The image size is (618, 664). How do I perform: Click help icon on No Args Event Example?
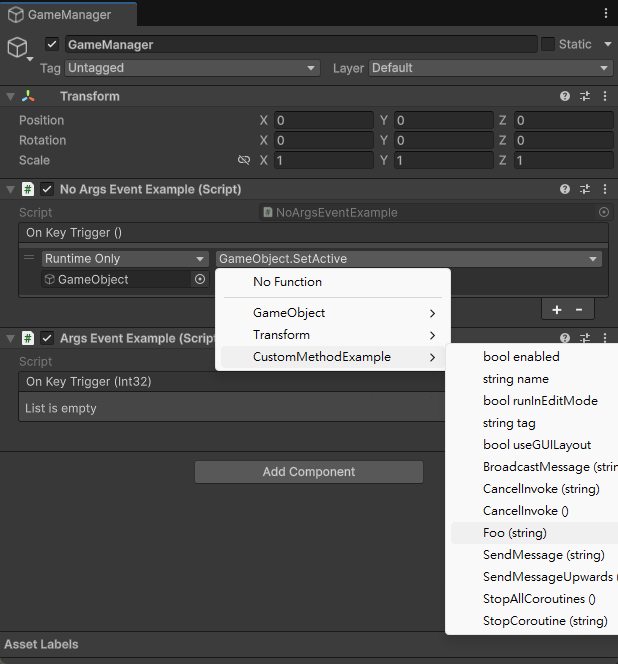[565, 189]
